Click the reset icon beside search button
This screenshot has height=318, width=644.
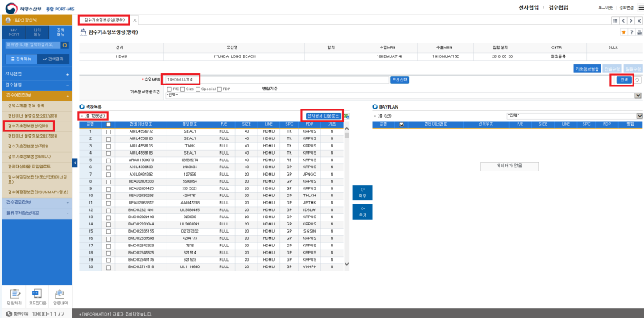click(x=638, y=81)
